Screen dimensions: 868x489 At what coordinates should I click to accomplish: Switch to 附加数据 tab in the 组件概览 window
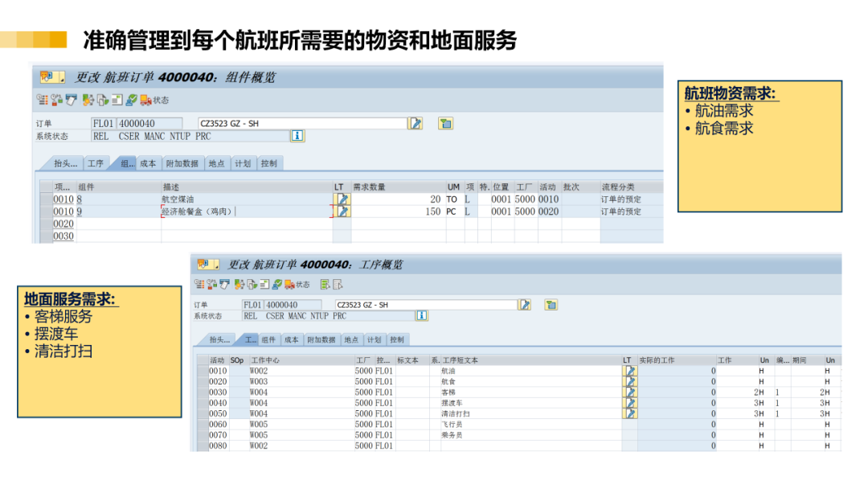coord(182,163)
